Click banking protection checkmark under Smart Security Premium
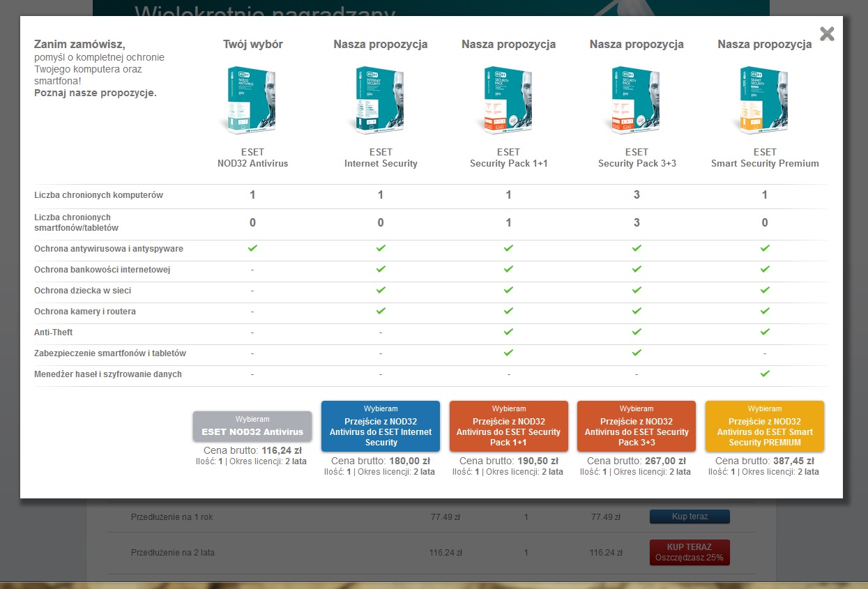Image resolution: width=868 pixels, height=589 pixels. tap(765, 269)
